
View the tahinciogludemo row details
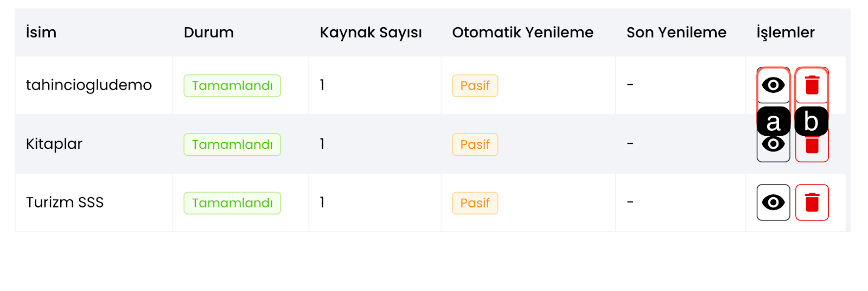[773, 85]
